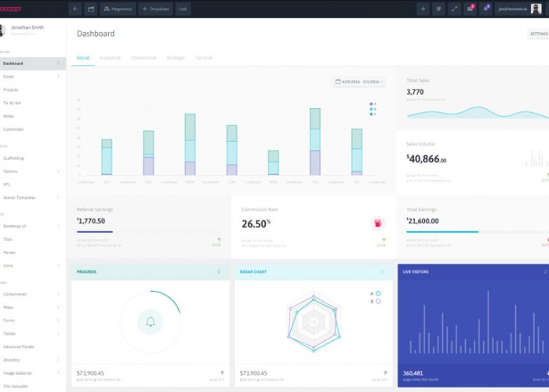Switch to the Analytical tab

tap(110, 58)
